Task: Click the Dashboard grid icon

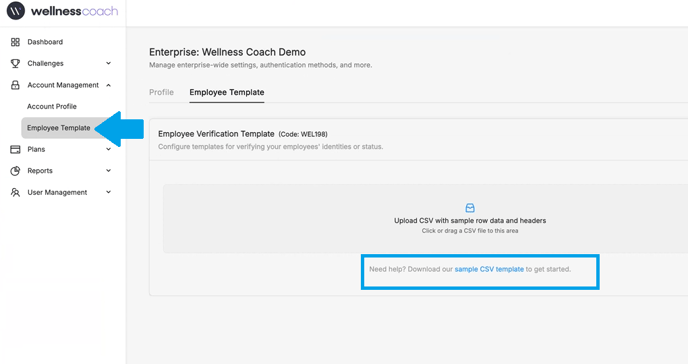Action: [x=15, y=42]
